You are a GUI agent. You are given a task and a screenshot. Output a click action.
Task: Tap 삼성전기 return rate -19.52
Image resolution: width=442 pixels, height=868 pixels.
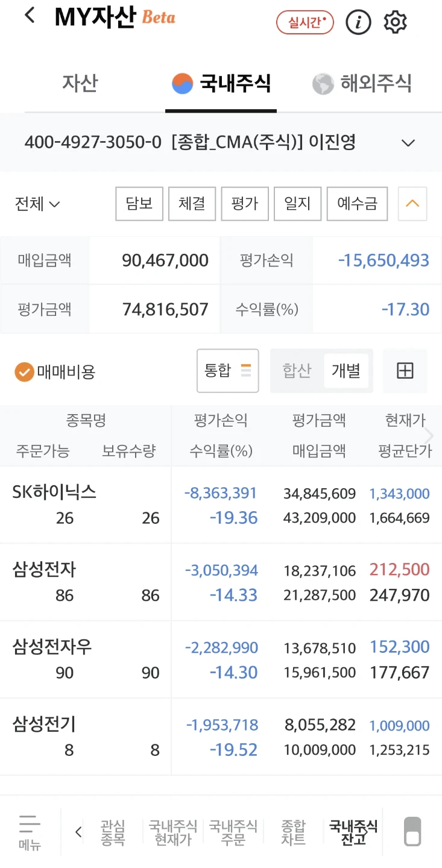point(234,750)
